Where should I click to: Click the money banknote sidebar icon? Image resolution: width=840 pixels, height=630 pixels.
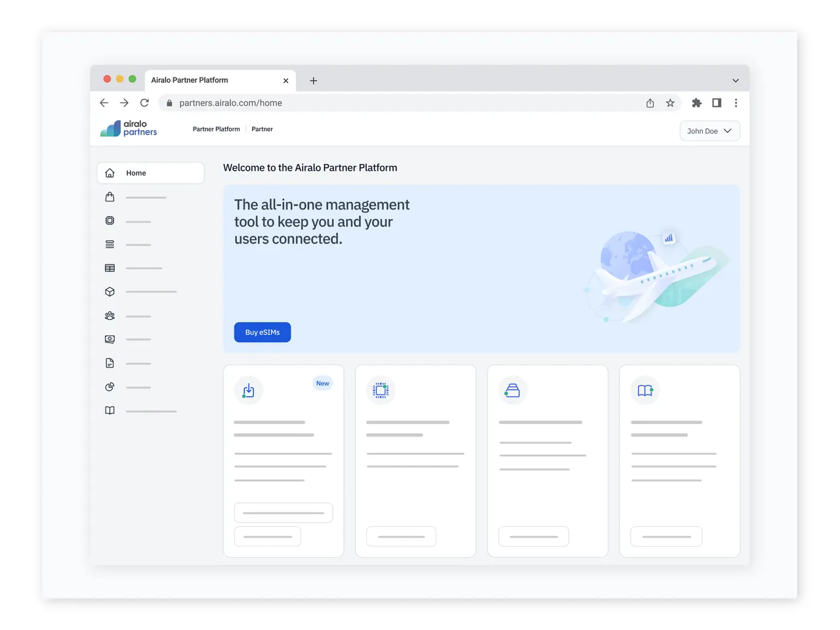110,339
